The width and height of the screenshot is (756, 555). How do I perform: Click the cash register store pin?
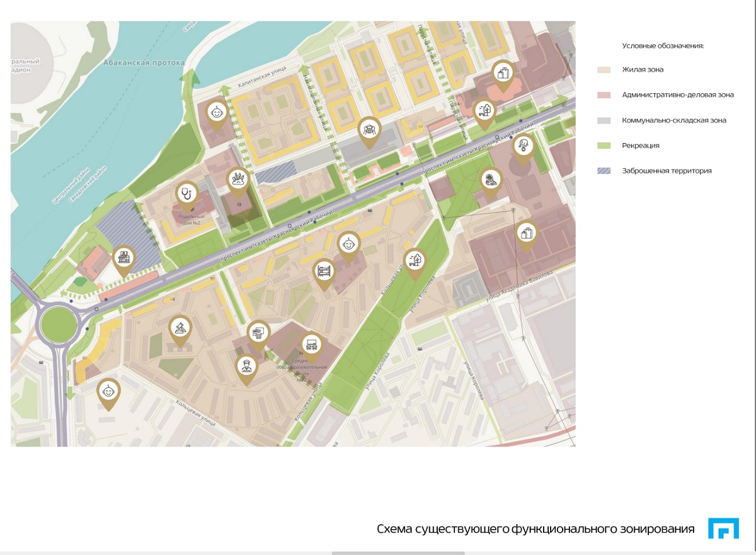[123, 258]
